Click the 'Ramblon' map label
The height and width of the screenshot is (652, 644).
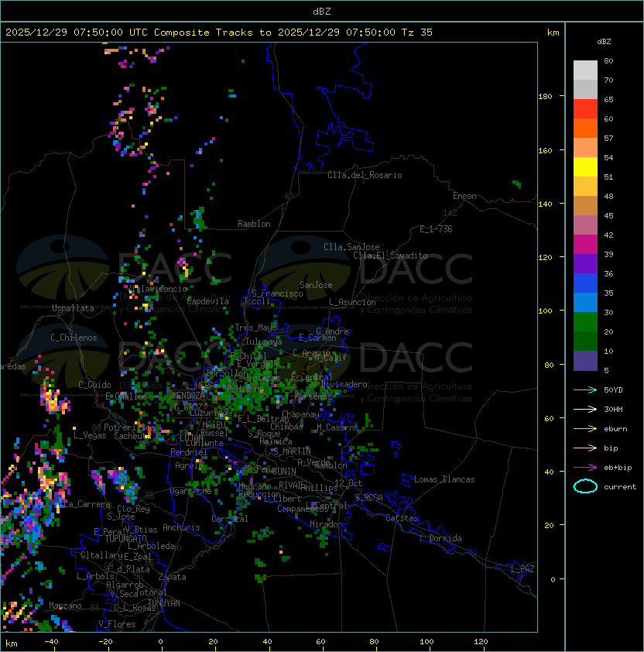(254, 224)
